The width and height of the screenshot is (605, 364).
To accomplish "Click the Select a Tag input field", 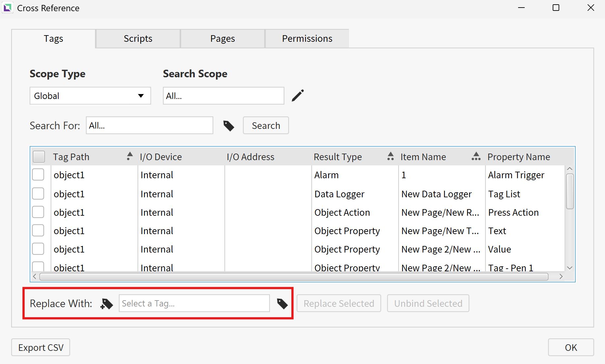I will click(x=194, y=303).
